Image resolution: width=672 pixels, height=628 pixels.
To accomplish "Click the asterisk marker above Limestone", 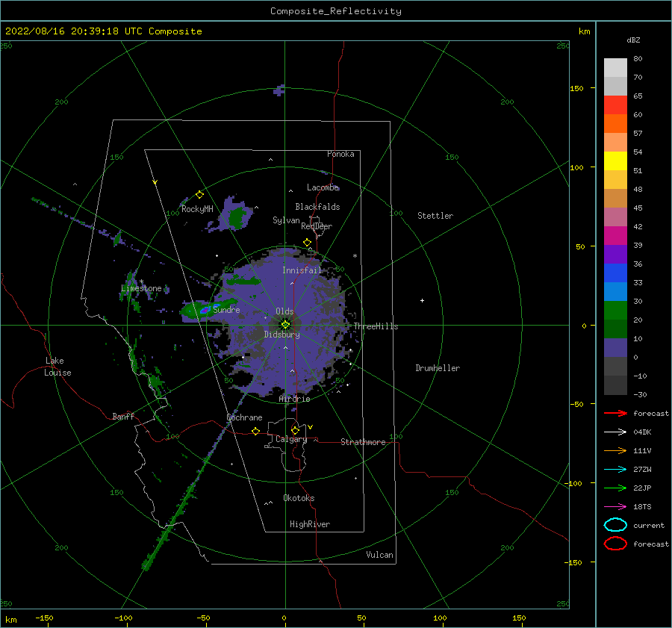I will coord(141,282).
